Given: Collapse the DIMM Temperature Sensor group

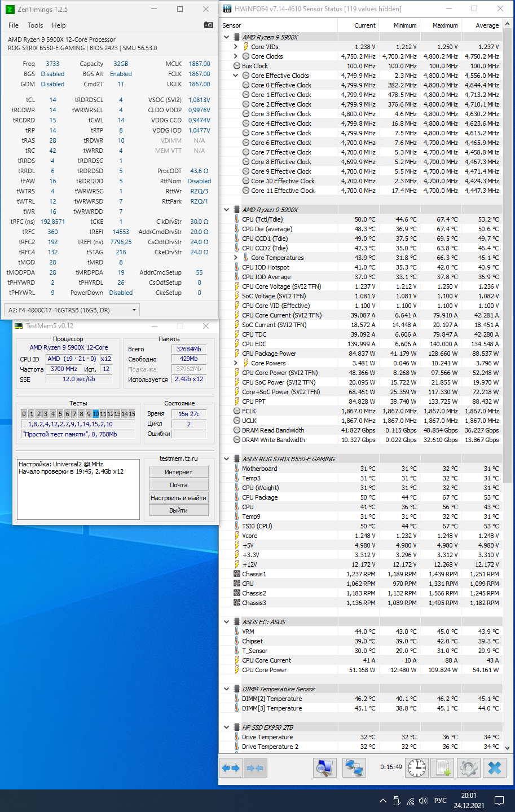Looking at the screenshot, I should (x=227, y=689).
